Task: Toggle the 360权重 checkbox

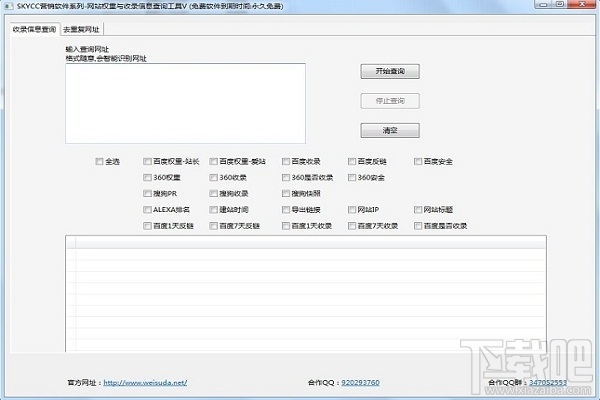Action: point(147,178)
